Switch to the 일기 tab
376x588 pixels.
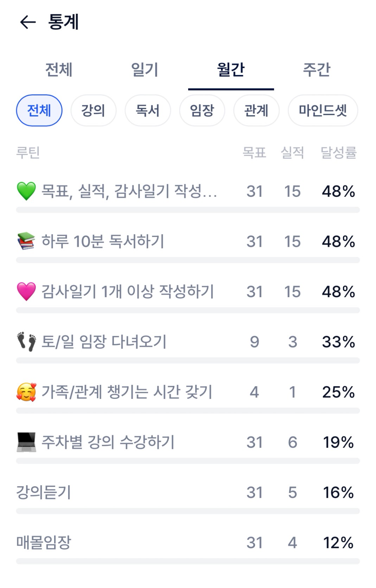145,70
